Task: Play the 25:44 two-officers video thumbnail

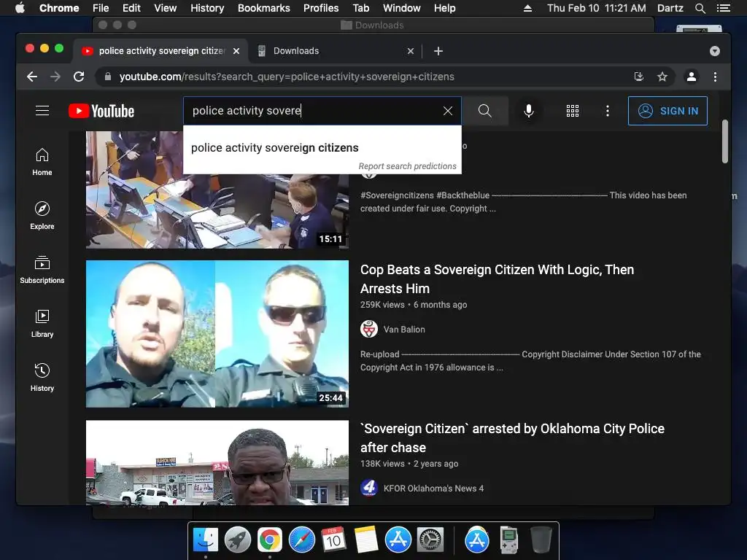Action: (217, 334)
